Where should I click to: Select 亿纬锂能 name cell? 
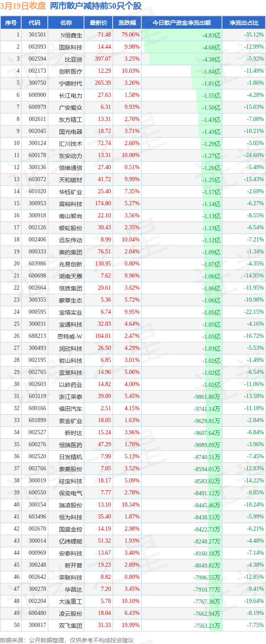tap(71, 541)
